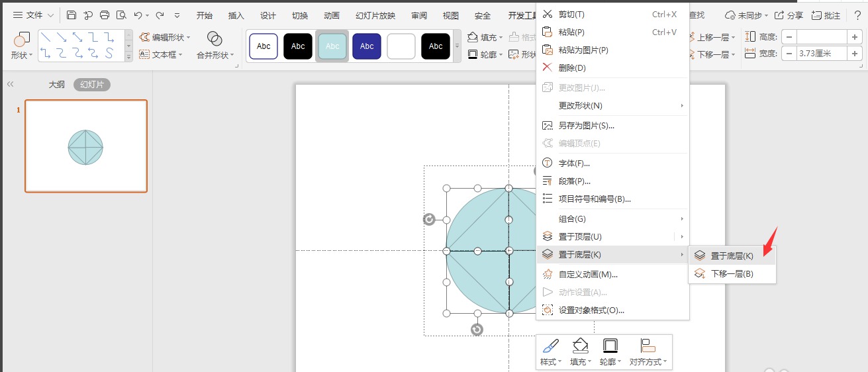Click left rotation handle of the shape
The image size is (868, 372).
(428, 220)
